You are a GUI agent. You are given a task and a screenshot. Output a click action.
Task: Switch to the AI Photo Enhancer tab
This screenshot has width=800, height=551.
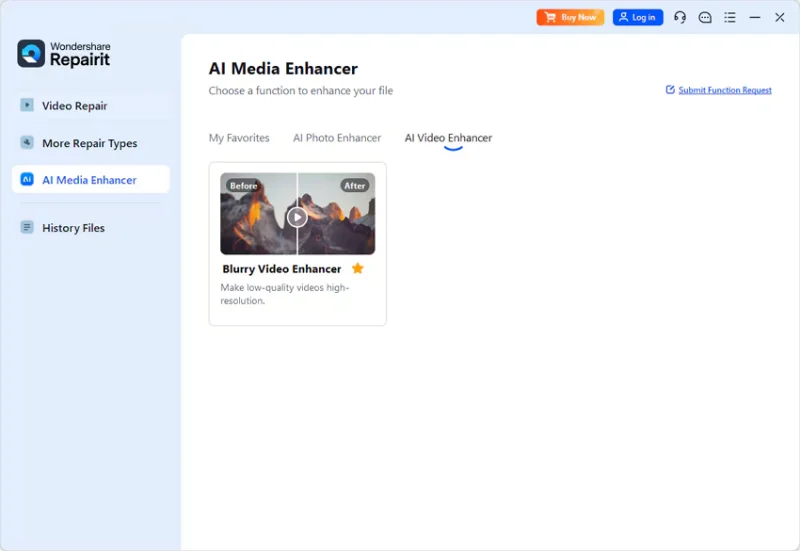337,138
